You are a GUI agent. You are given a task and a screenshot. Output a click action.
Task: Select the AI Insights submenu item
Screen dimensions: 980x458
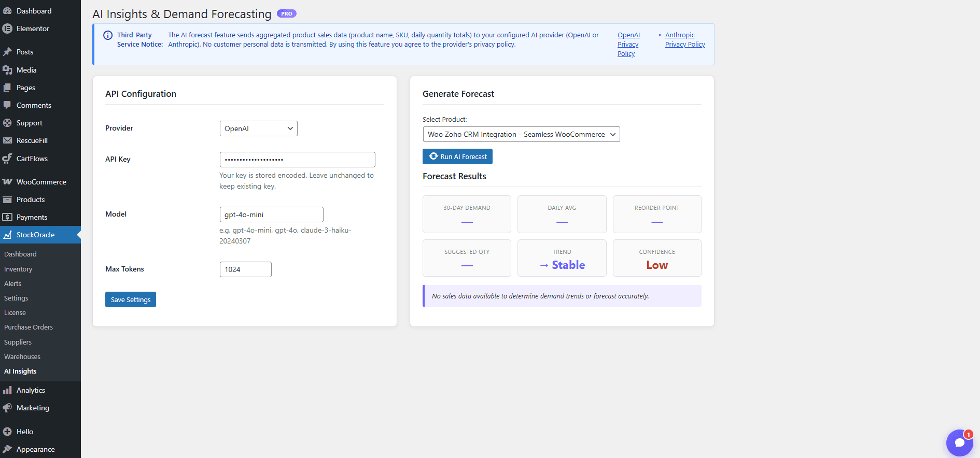click(x=20, y=371)
